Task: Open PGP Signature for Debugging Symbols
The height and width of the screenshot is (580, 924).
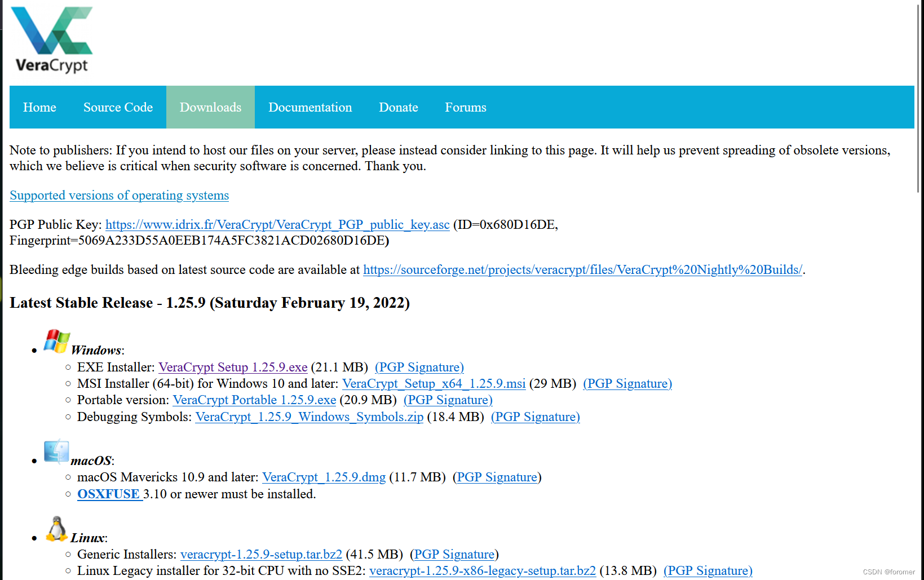Action: point(536,417)
